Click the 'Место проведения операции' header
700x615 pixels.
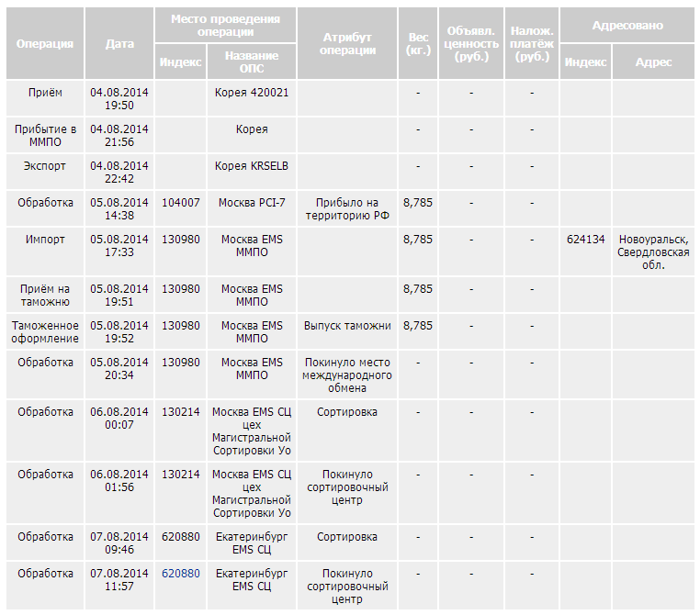(x=225, y=25)
